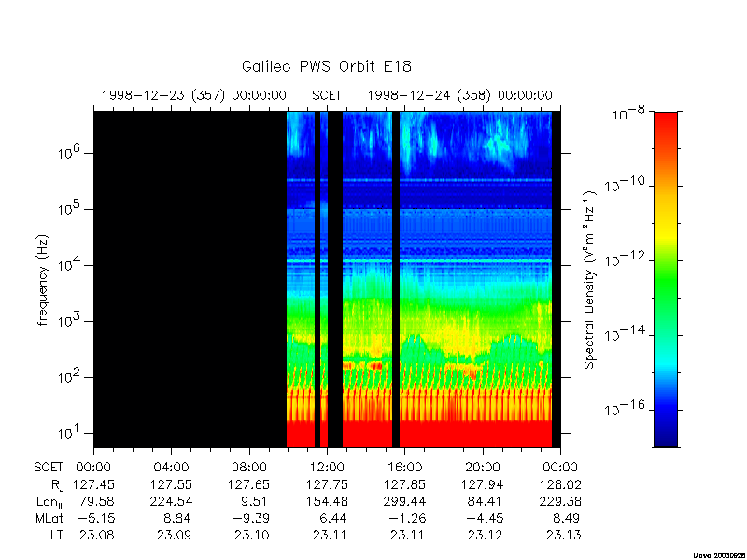
Task: Click the 04:00 SCET tick label
Action: click(171, 468)
